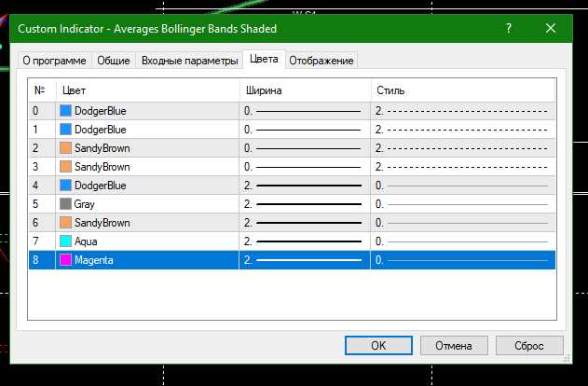
Task: Confirm settings with the OK button
Action: (378, 346)
